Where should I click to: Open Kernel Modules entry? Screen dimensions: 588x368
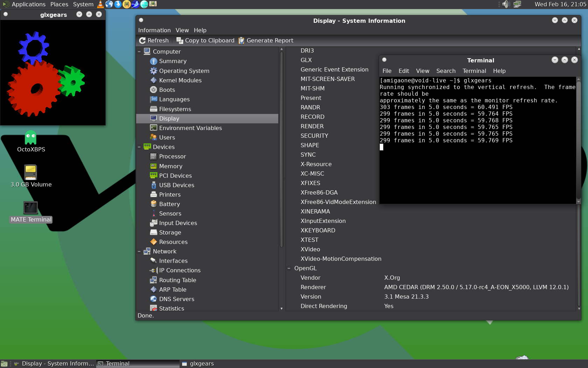[x=180, y=80]
